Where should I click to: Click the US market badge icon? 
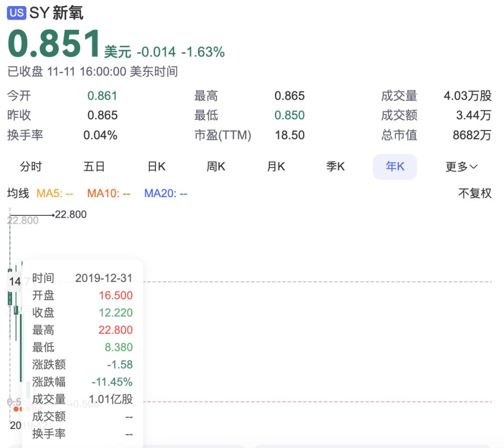point(16,13)
